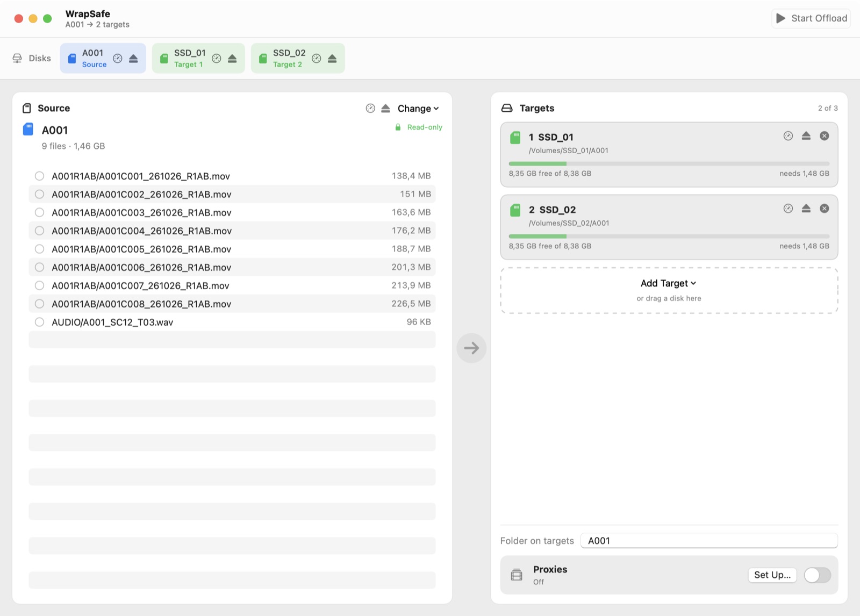Click the arrow between source and targets
Image resolution: width=860 pixels, height=616 pixels.
pos(471,348)
